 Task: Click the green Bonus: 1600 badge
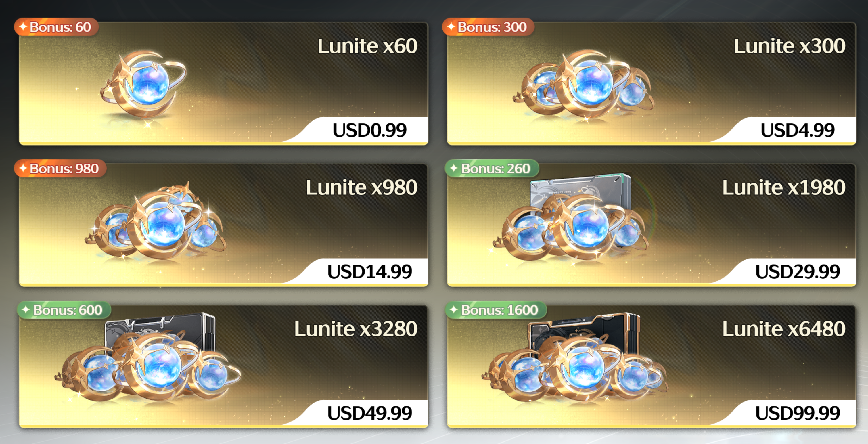pyautogui.click(x=496, y=310)
